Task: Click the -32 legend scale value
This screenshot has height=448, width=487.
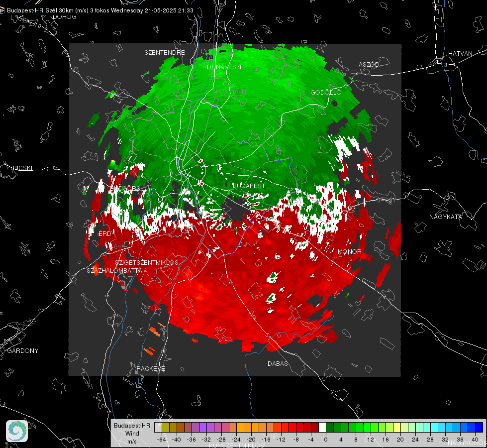Action: (x=206, y=440)
